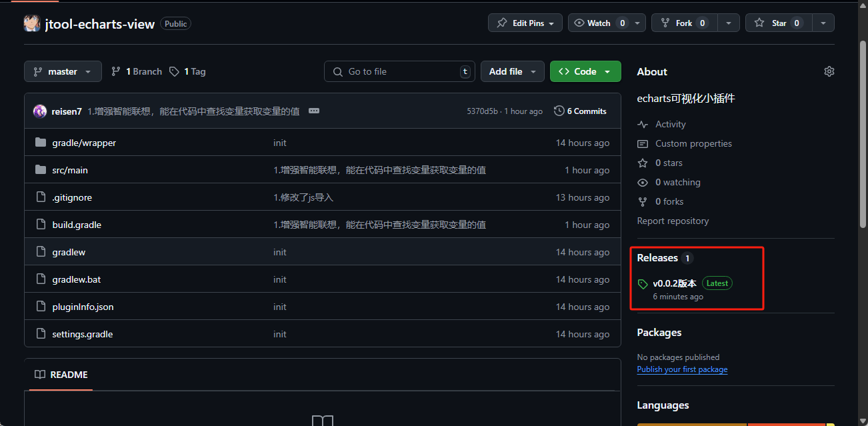The height and width of the screenshot is (426, 868).
Task: Click Publish your first package link
Action: tap(682, 369)
